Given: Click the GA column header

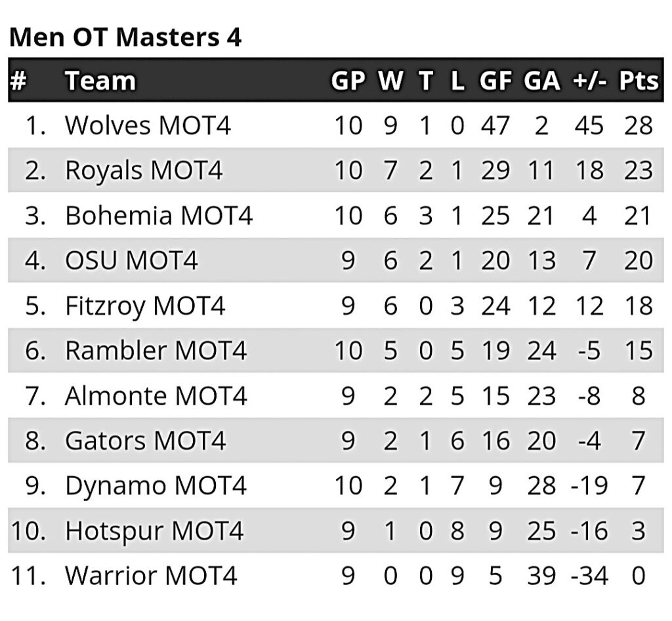Looking at the screenshot, I should pyautogui.click(x=541, y=81).
